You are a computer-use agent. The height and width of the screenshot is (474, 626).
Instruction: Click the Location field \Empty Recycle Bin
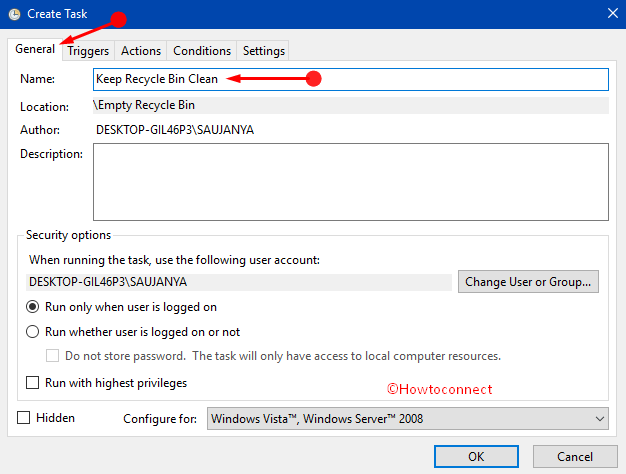point(351,105)
